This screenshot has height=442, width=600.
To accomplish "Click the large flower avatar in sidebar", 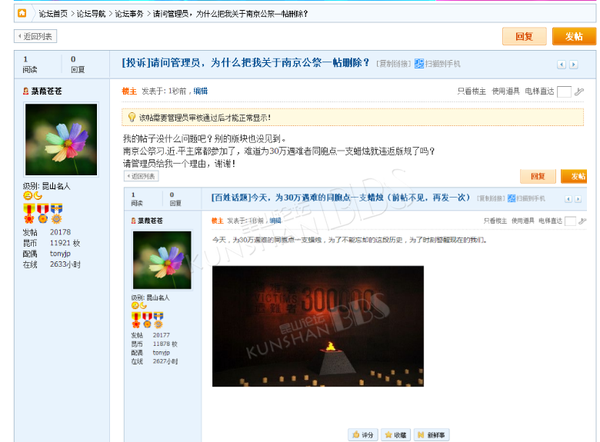I will (x=61, y=139).
